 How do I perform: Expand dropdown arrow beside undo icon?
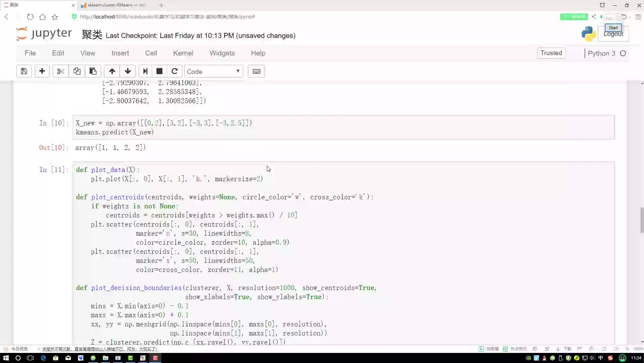(630, 17)
